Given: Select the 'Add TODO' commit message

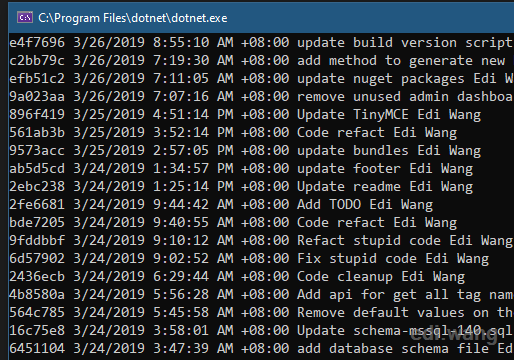Looking at the screenshot, I should click(329, 205).
